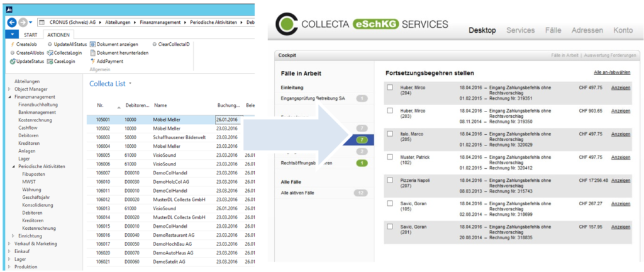Tick the checkbox for Muster, Patrick (102)

tap(390, 157)
